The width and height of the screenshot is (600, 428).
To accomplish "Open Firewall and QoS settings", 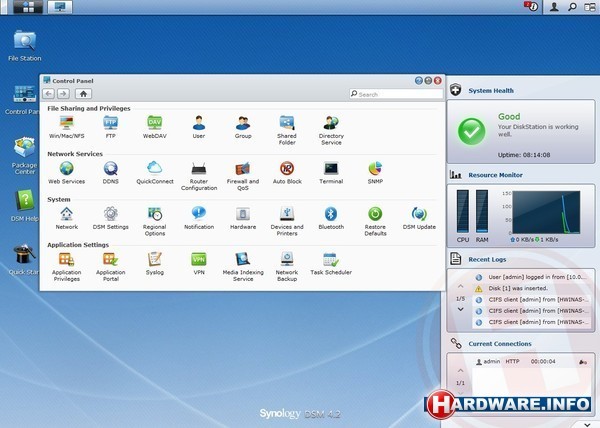I will coord(243,176).
